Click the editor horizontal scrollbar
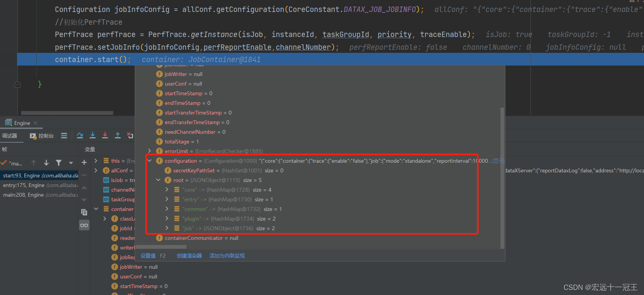The height and width of the screenshot is (295, 644). coord(67,113)
